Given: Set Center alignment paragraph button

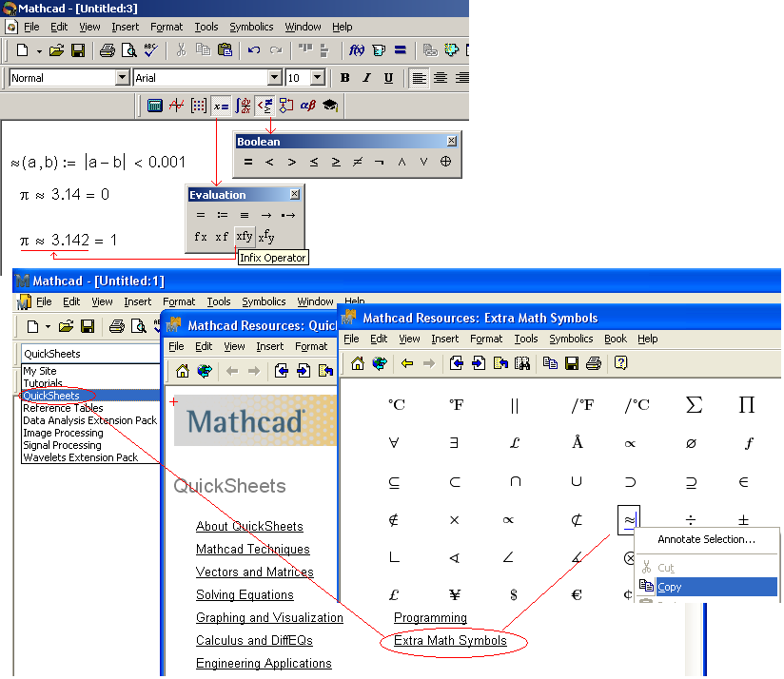Looking at the screenshot, I should [x=441, y=77].
